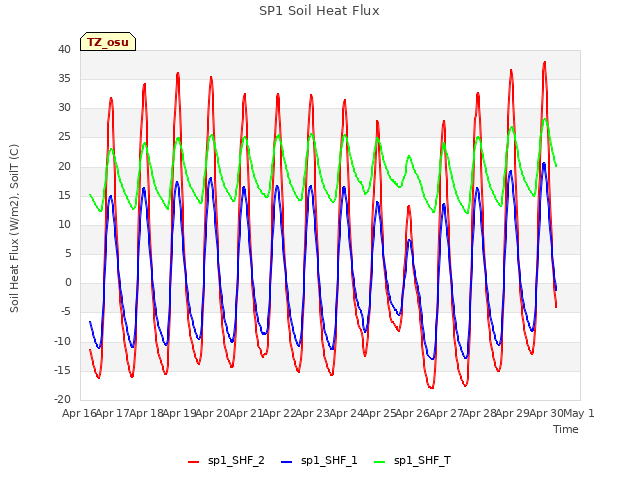Screen dimensions: 640x480
Task: Click the Apr 25 x-axis tick label
Action: [380, 413]
